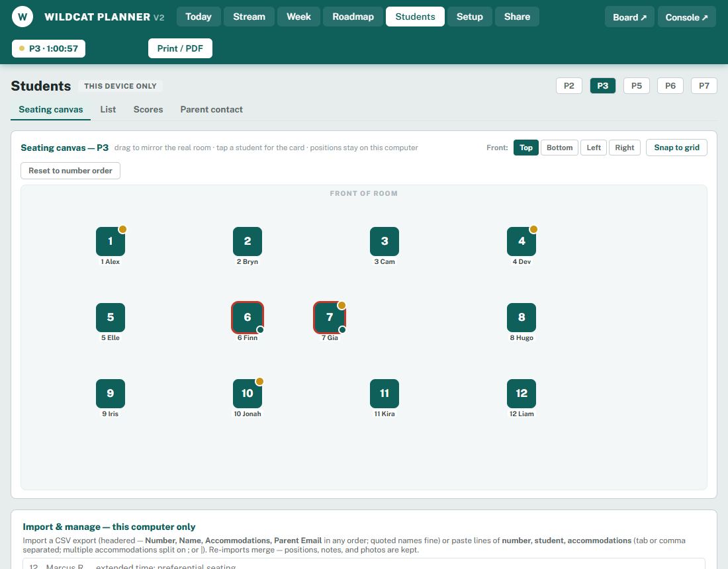
Task: Open the Share view
Action: point(518,17)
